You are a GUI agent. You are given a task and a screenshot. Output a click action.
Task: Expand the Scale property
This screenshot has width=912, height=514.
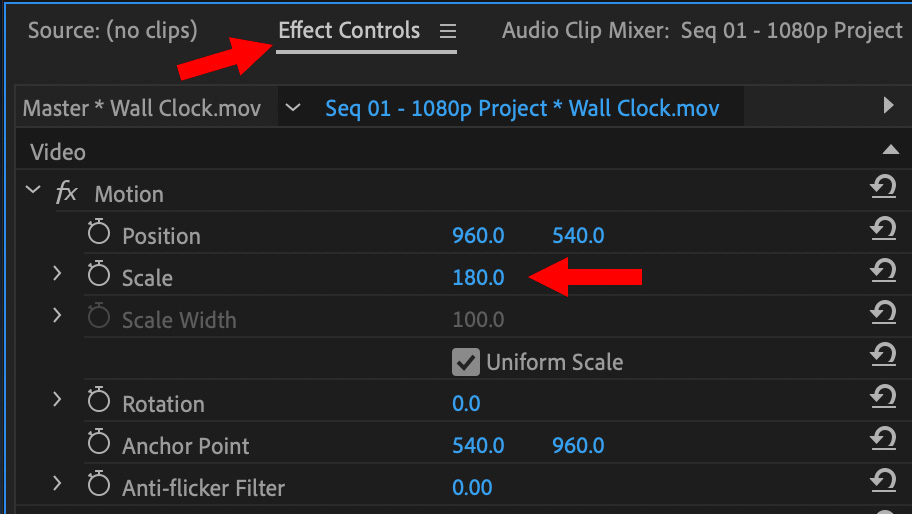pyautogui.click(x=57, y=273)
